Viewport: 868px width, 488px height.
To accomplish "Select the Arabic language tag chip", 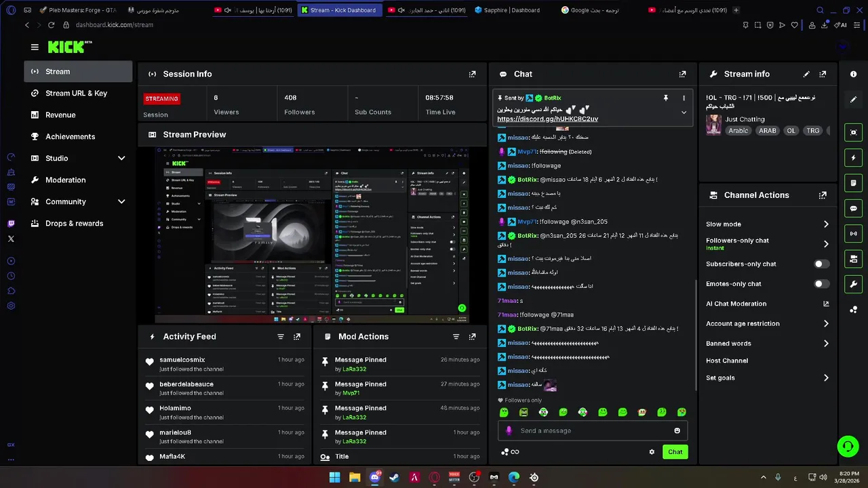I will click(x=738, y=131).
